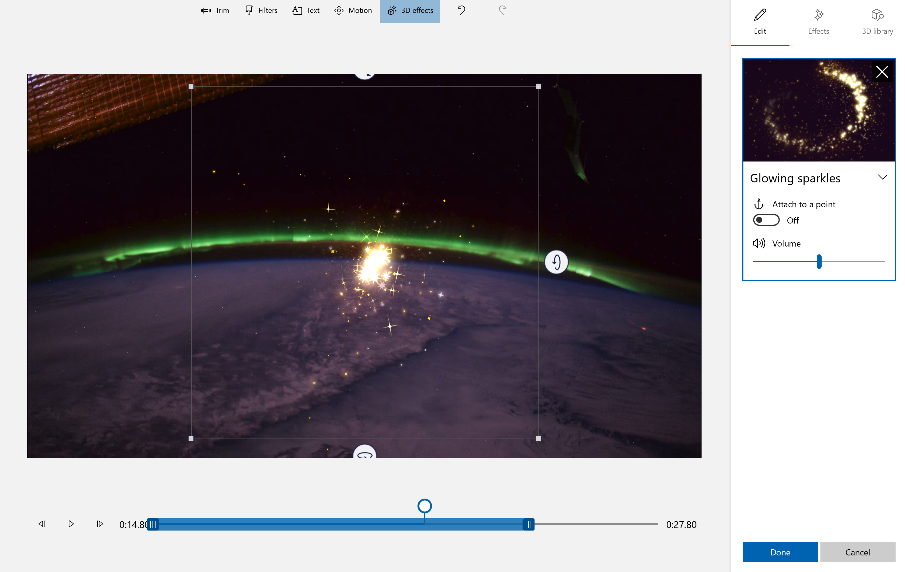Screen dimensions: 905x572
Task: Click the Volume slider handle
Action: 819,261
